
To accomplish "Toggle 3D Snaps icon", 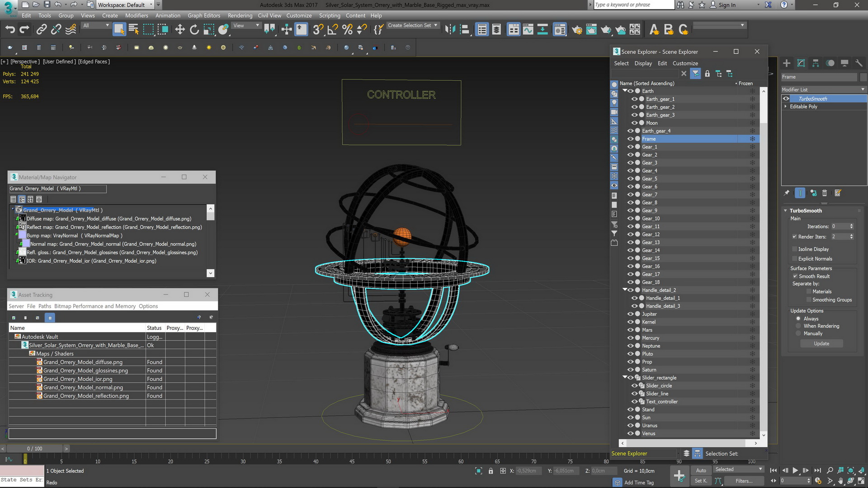I will (318, 30).
